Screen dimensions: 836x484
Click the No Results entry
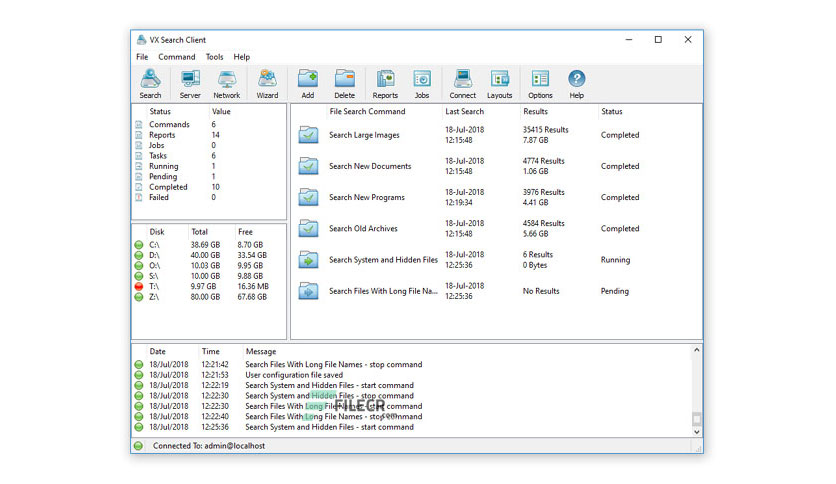point(541,291)
